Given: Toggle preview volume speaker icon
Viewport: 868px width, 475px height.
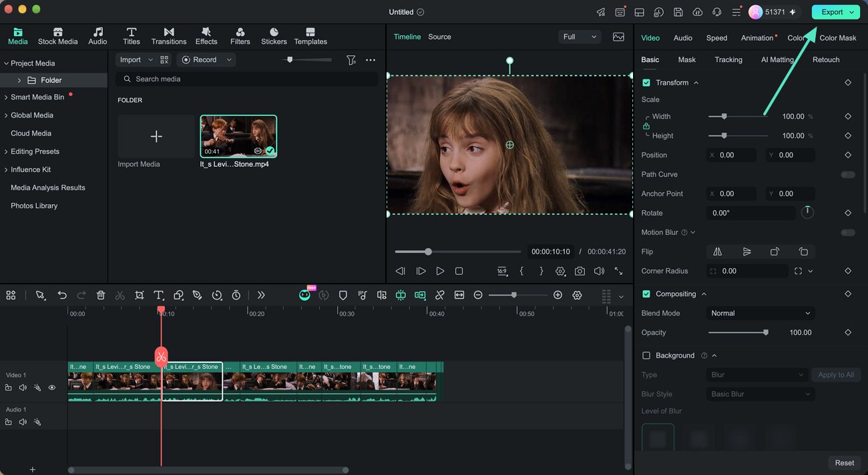Looking at the screenshot, I should (599, 271).
